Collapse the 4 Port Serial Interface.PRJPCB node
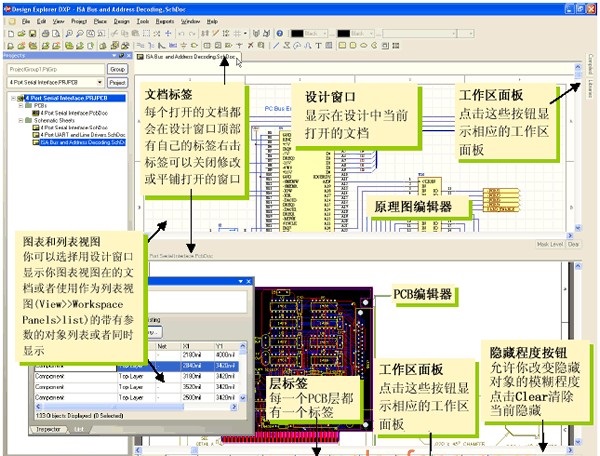Image resolution: width=600 pixels, height=456 pixels. 14,99
